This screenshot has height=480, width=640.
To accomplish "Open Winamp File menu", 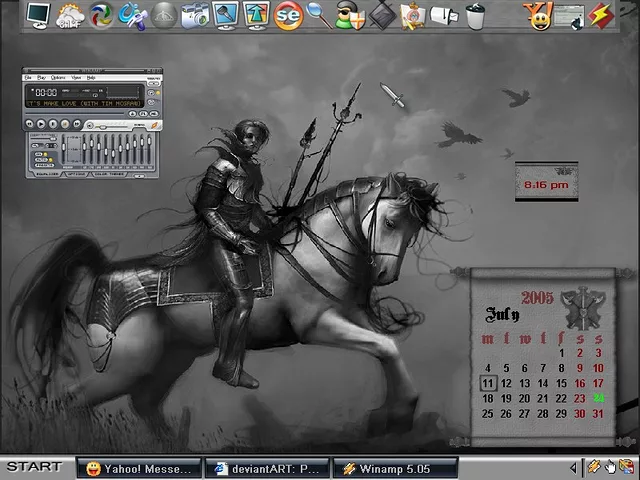I will [29, 77].
